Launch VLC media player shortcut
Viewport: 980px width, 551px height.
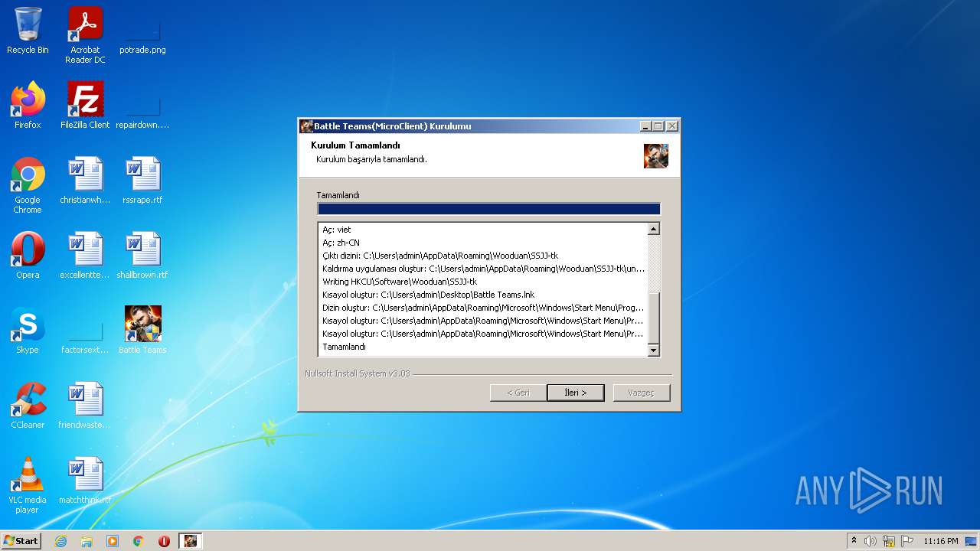28,485
